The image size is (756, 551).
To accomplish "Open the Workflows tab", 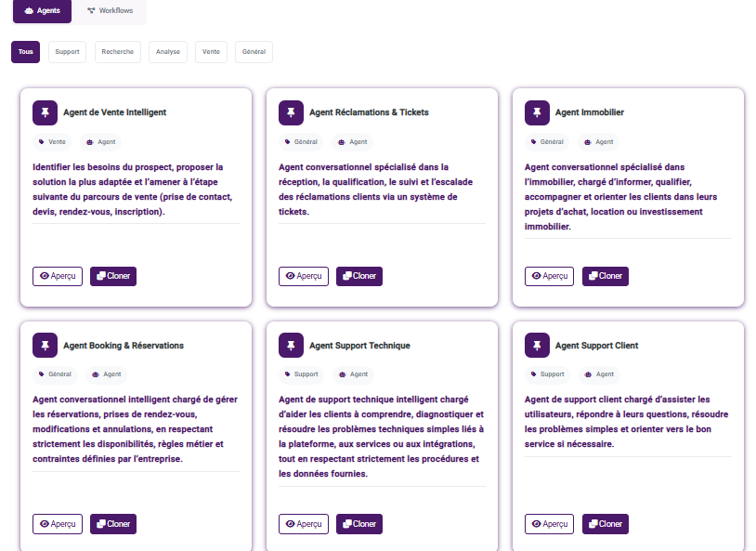I will click(111, 10).
